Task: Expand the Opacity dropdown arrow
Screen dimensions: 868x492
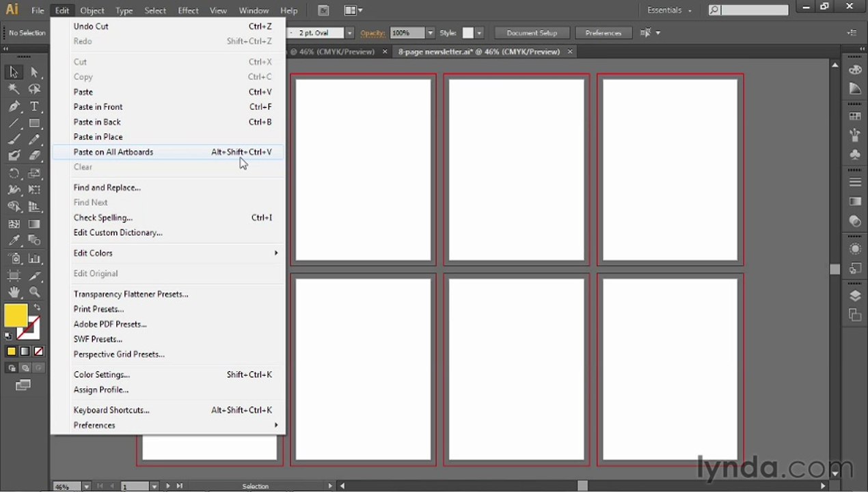Action: click(x=430, y=33)
